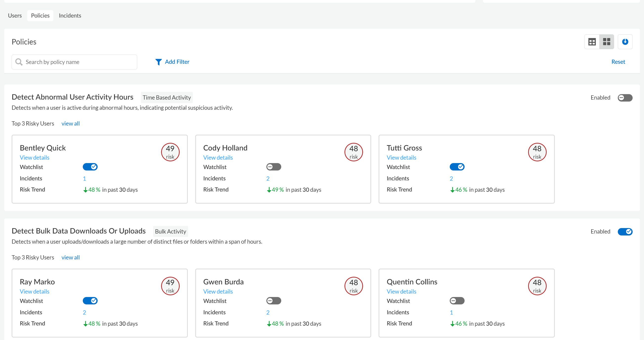Open View details for Quentin Collins
Viewport: 644px width, 340px height.
tap(401, 292)
